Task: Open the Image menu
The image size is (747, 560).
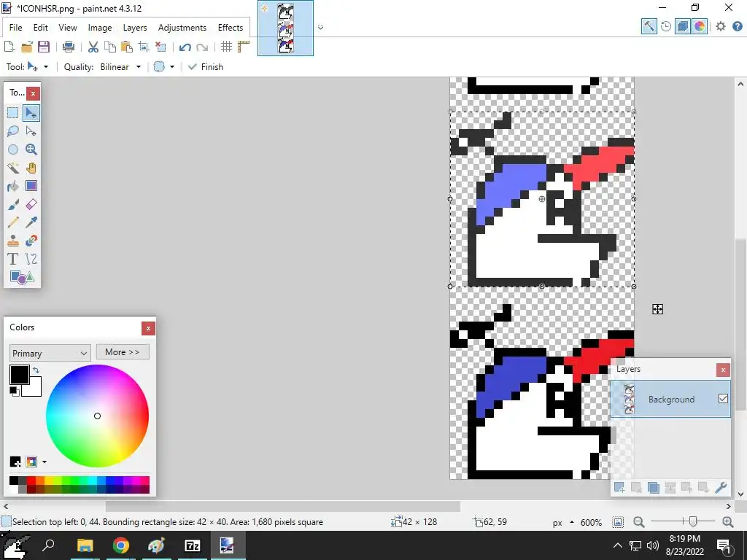Action: (x=99, y=28)
